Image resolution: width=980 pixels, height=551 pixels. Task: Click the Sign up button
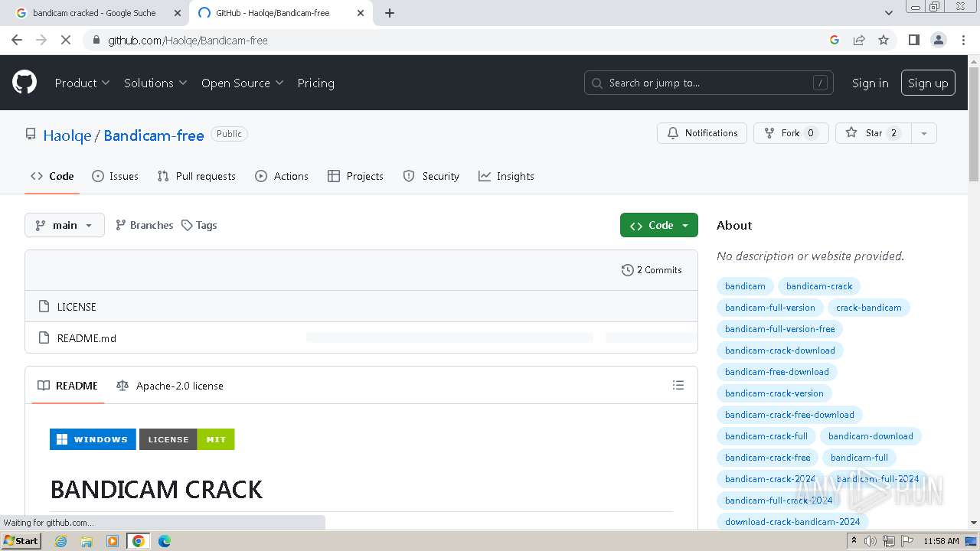tap(928, 83)
